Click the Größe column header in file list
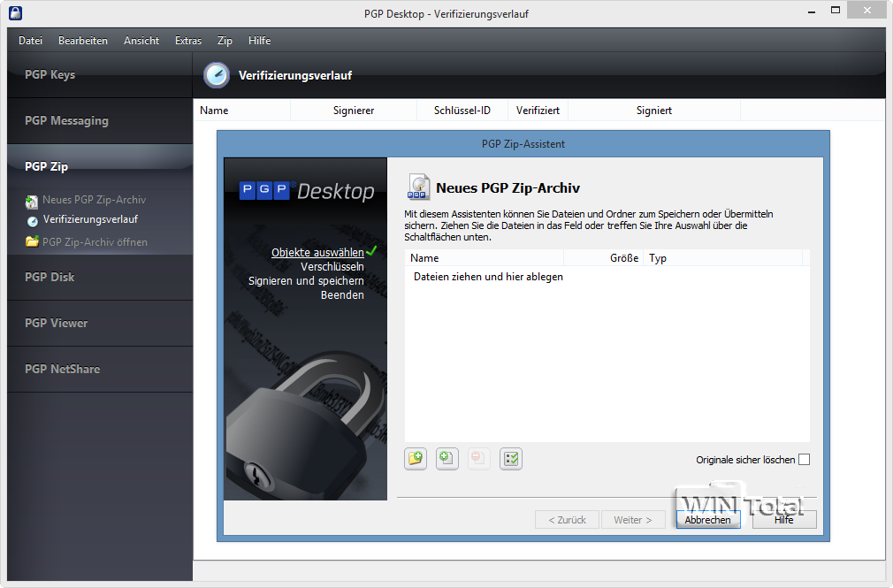Viewport: 893px width, 588px height. 623,258
